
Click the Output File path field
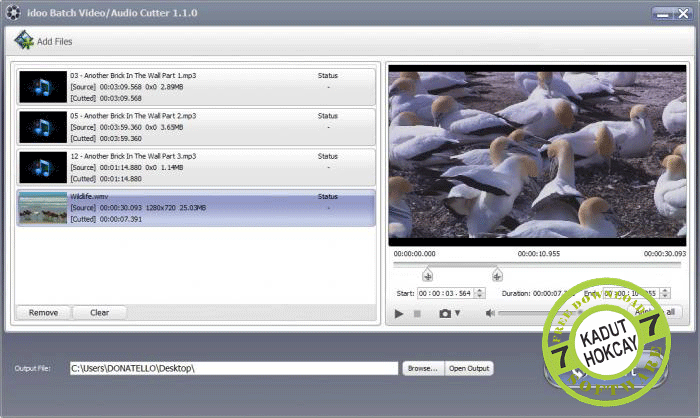click(x=233, y=368)
